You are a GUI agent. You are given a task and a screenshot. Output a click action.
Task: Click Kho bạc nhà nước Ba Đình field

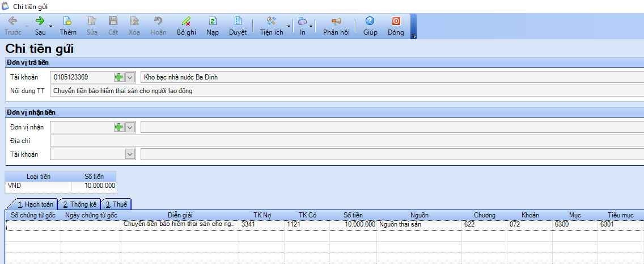[392, 77]
